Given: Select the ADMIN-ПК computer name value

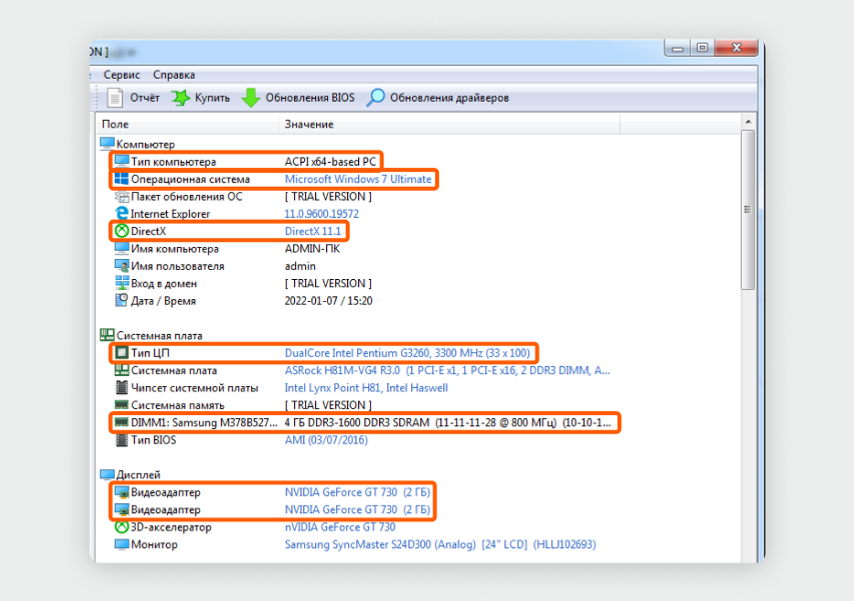Looking at the screenshot, I should point(312,248).
